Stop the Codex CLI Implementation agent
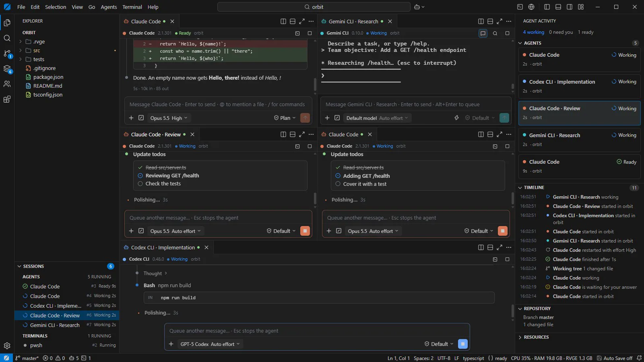This screenshot has width=644, height=362. click(463, 344)
